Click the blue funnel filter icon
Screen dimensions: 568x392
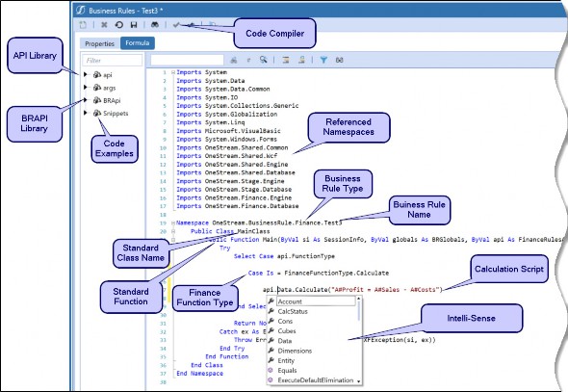[323, 60]
